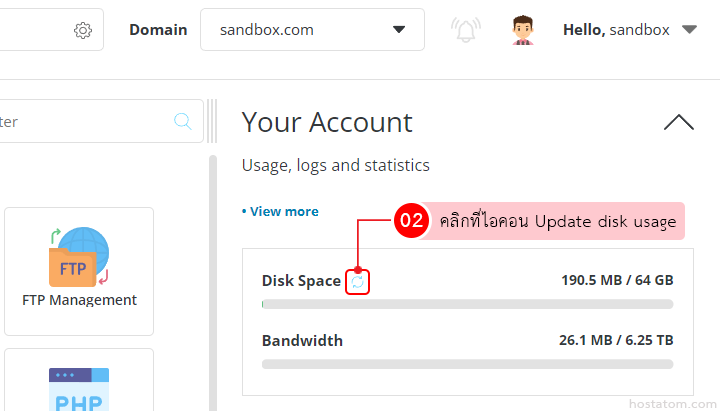The width and height of the screenshot is (720, 411).
Task: Click the Your Account heading
Action: pyautogui.click(x=327, y=123)
